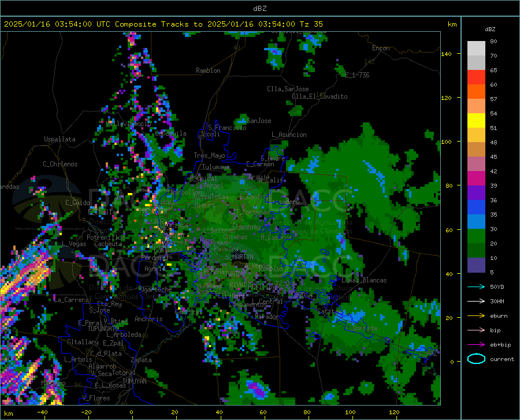Pick the bright green 30–20 dBZ swatch
Image resolution: width=520 pixels, height=420 pixels.
(476, 236)
